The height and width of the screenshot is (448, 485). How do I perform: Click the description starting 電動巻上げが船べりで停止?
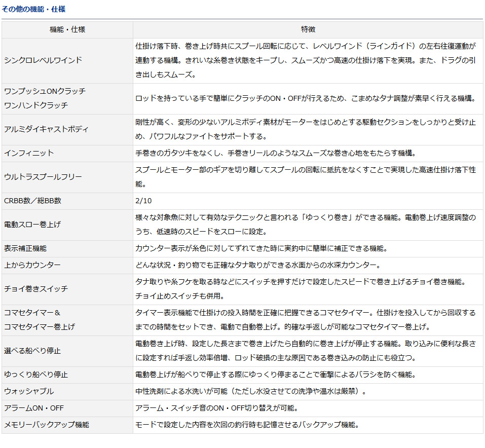point(276,375)
